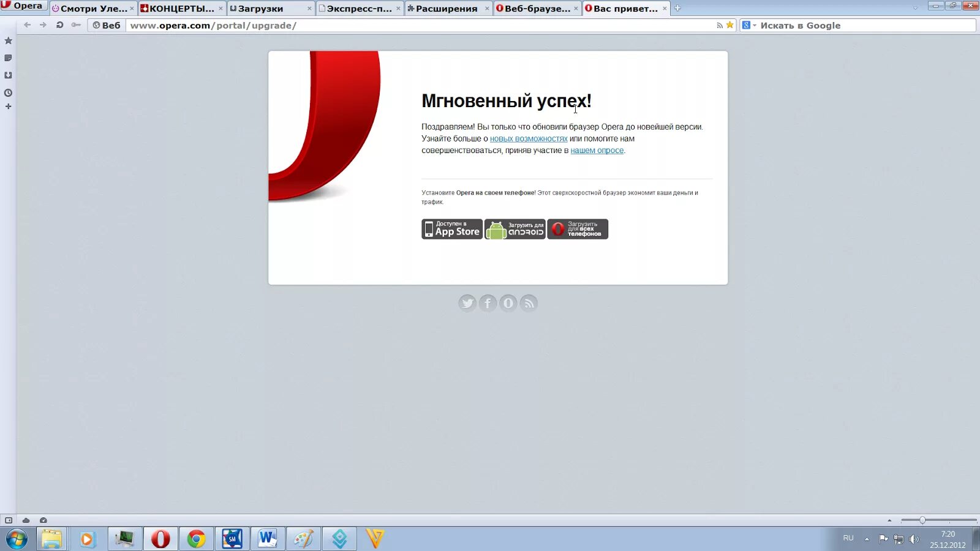
Task: Open the Opera main menu button
Action: tap(23, 6)
